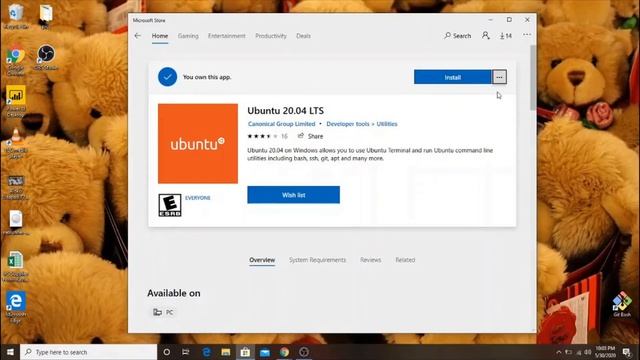Screen dimensions: 640x360
Task: Click the Share label
Action: 316,136
